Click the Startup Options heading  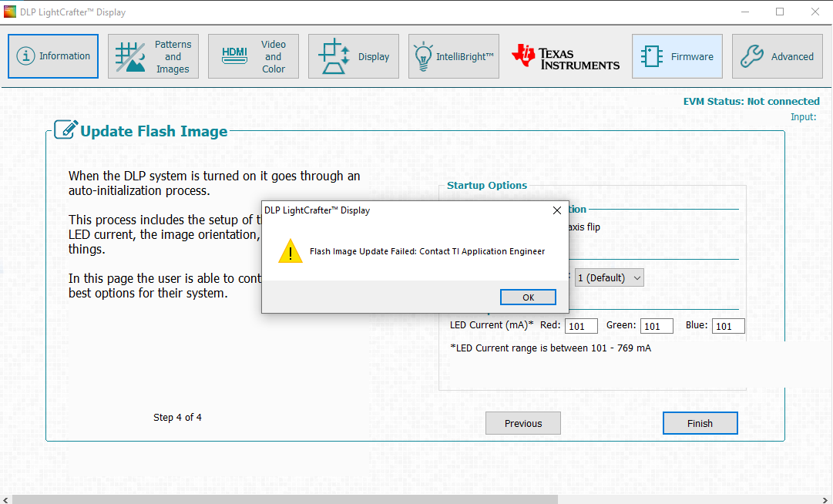point(487,186)
